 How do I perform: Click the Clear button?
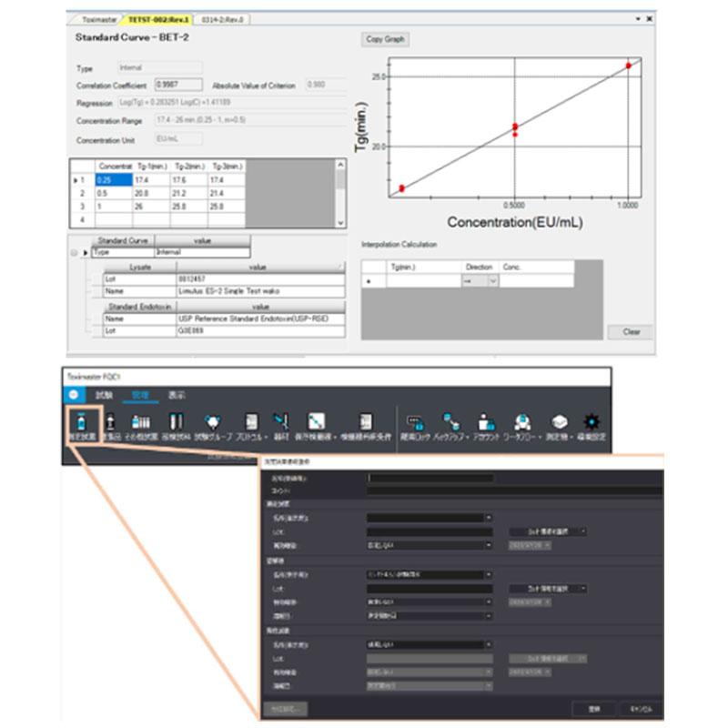click(x=631, y=331)
